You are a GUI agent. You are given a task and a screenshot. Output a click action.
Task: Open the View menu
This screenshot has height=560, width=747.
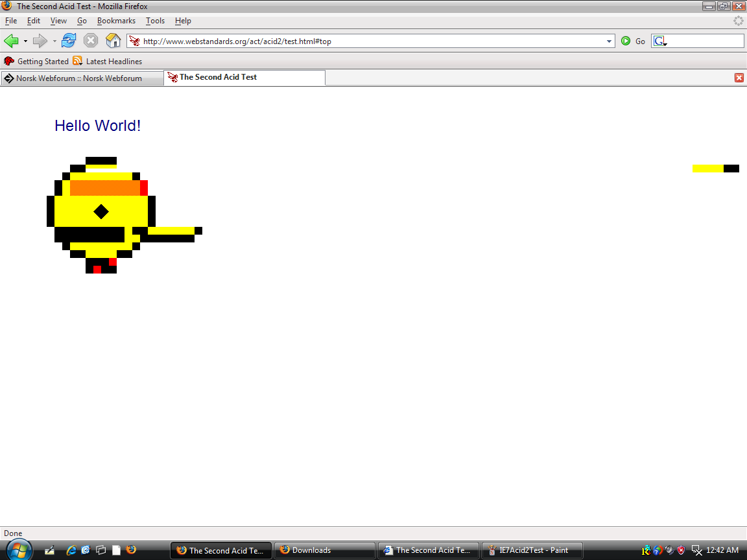pos(58,21)
